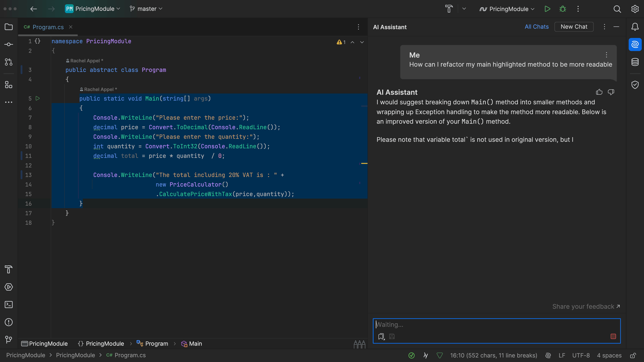Screen dimensions: 644x362
Task: Open the Commit tool window icon
Action: click(9, 44)
